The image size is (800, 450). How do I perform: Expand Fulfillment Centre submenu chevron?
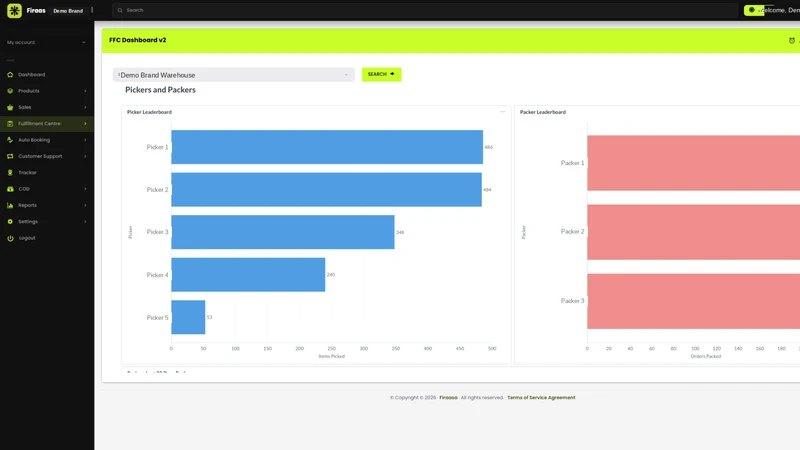click(85, 123)
